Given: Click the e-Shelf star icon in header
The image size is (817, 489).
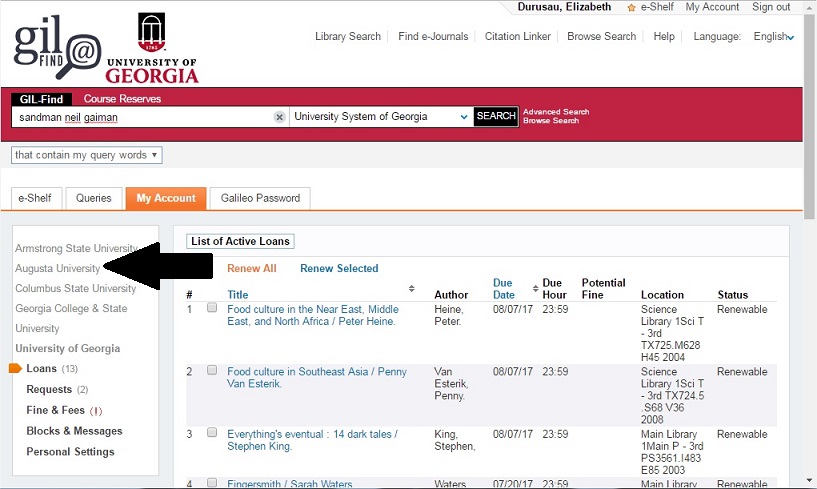Looking at the screenshot, I should [x=631, y=8].
